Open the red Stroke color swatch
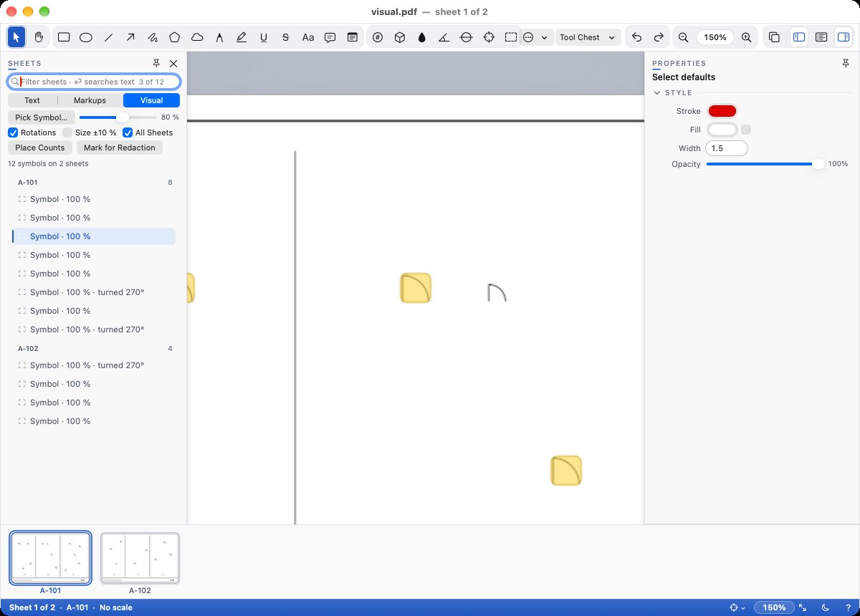Image resolution: width=860 pixels, height=616 pixels. pos(722,111)
